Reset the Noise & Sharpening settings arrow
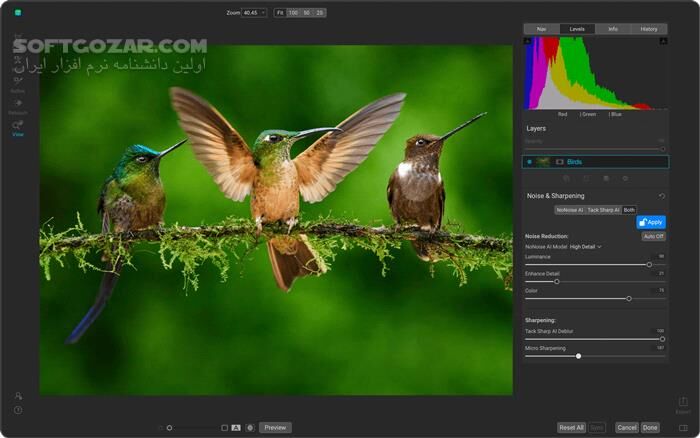Image resolution: width=700 pixels, height=438 pixels. tap(662, 196)
